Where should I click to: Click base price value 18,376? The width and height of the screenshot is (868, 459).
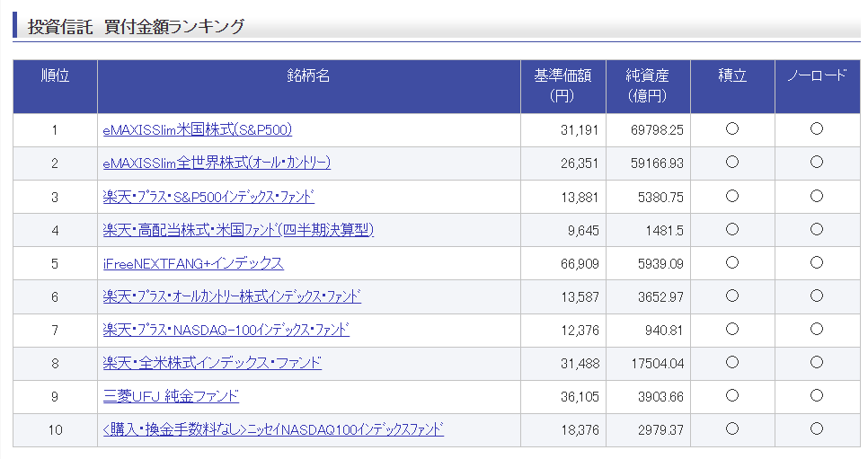pos(580,430)
